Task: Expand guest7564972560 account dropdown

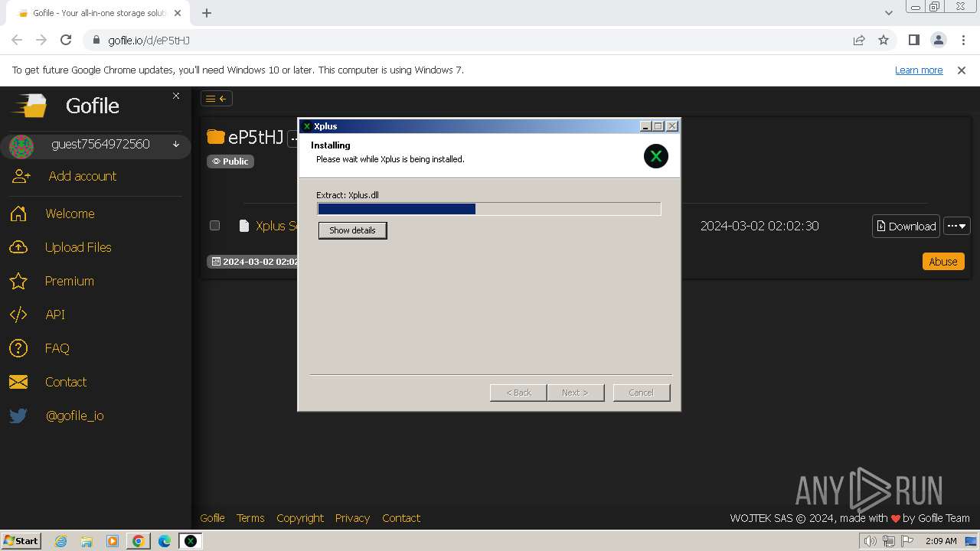Action: click(176, 145)
